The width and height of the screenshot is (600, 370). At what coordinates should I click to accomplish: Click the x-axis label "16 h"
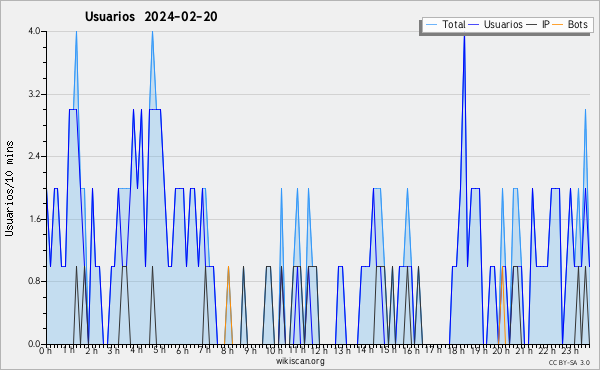(x=411, y=351)
